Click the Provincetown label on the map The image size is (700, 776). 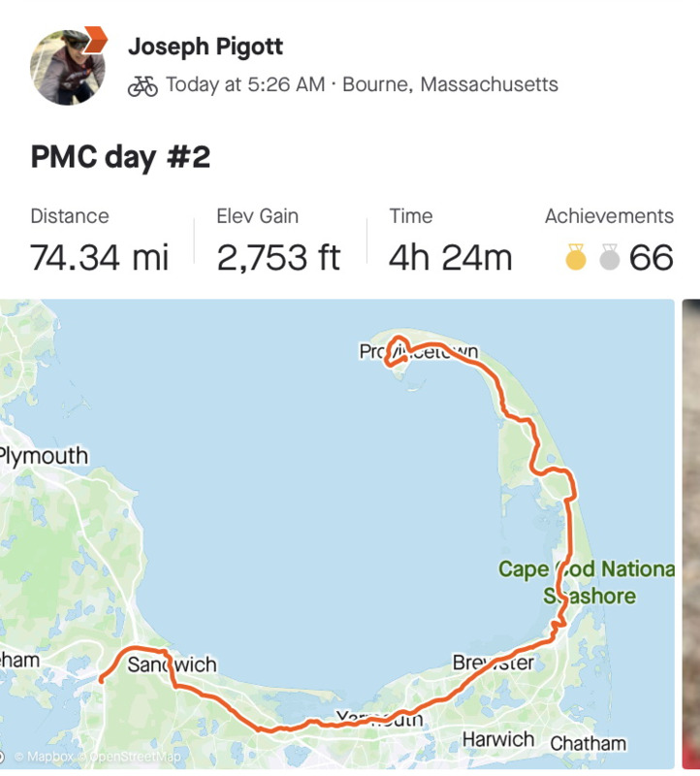pos(419,351)
